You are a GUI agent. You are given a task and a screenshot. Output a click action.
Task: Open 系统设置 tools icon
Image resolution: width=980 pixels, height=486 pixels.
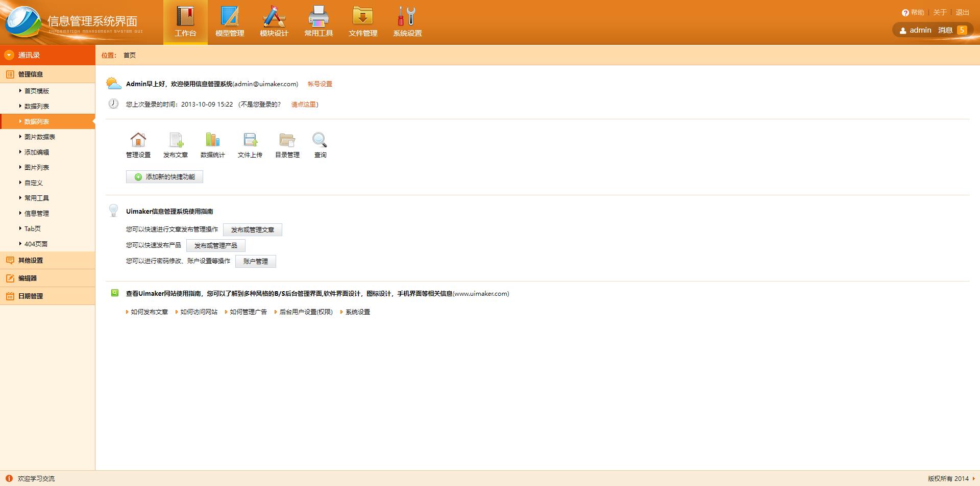coord(407,16)
